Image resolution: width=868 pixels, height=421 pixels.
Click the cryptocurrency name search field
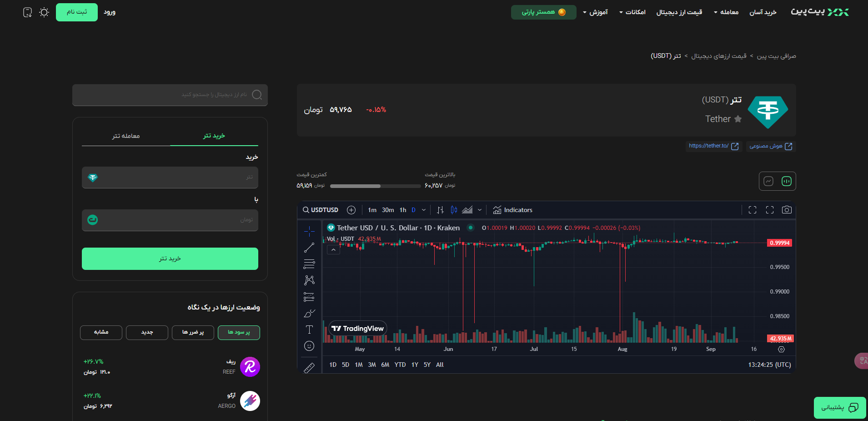[170, 95]
